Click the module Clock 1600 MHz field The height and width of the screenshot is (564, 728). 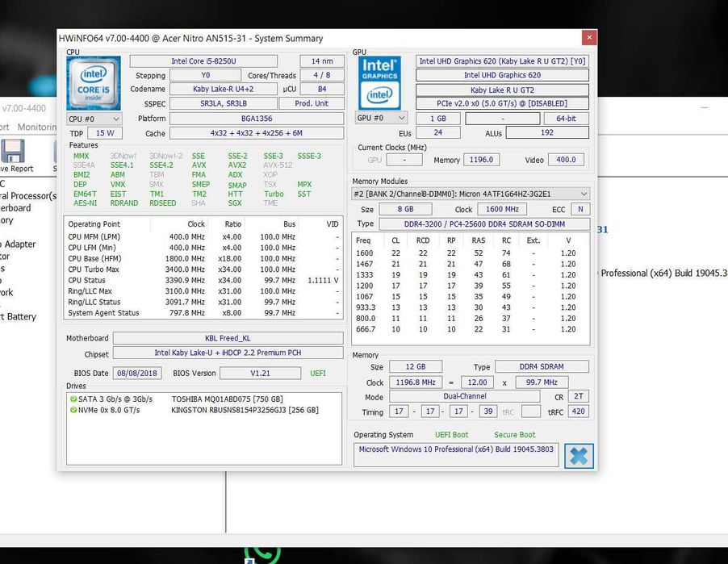[x=502, y=209]
